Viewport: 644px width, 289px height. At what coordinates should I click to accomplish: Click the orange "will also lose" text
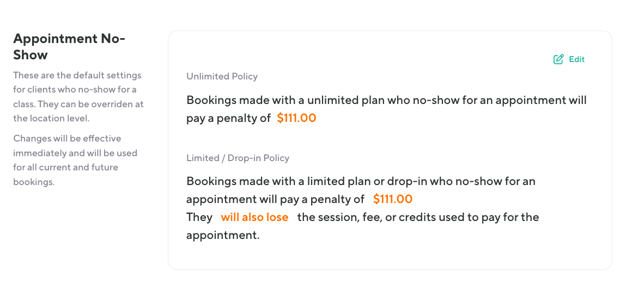click(254, 217)
